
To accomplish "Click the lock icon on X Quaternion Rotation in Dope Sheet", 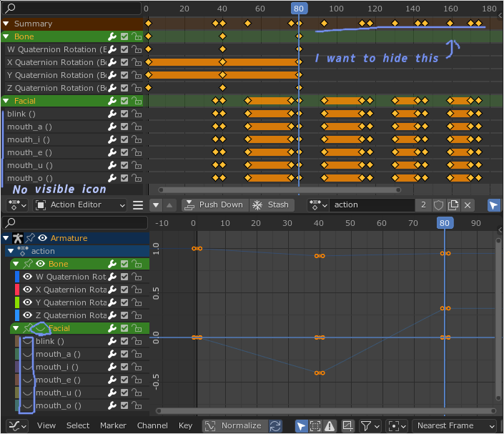I will 137,62.
